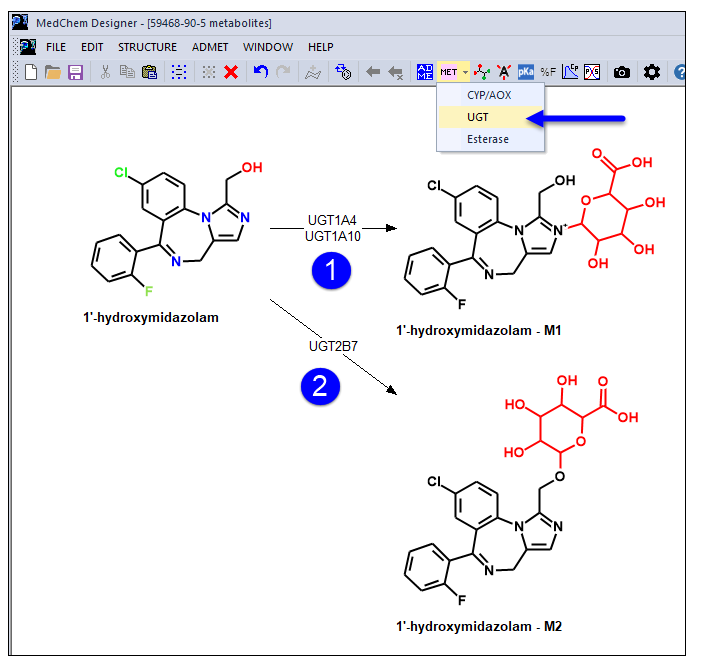The image size is (706, 670).
Task: Click the red OH group on parent molecule
Action: point(252,168)
